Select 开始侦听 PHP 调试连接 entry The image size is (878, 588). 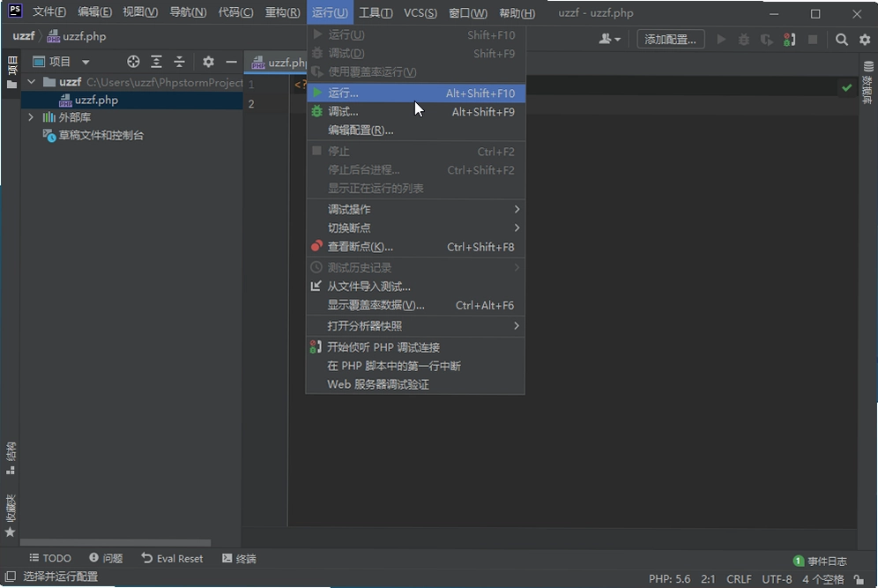(415, 347)
